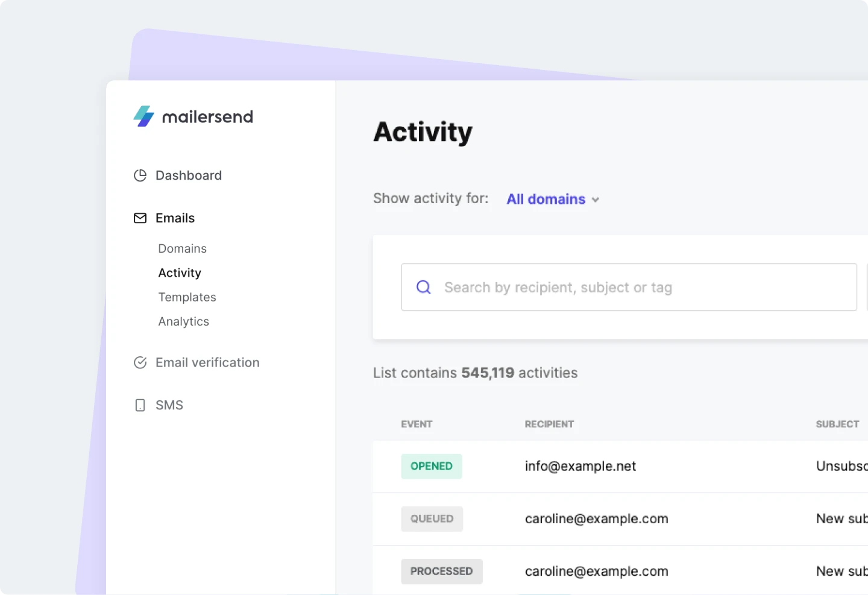This screenshot has height=595, width=868.
Task: Open the Emails menu section
Action: pyautogui.click(x=175, y=218)
